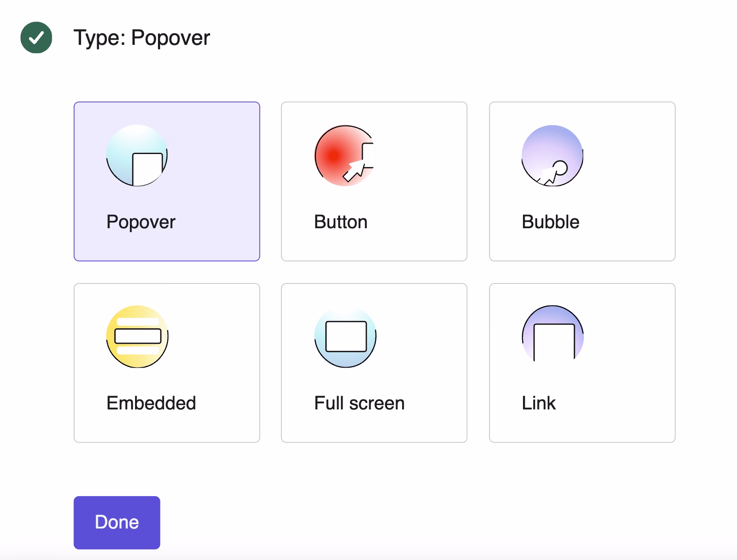
Task: Click the Popover type circle icon
Action: pos(137,156)
